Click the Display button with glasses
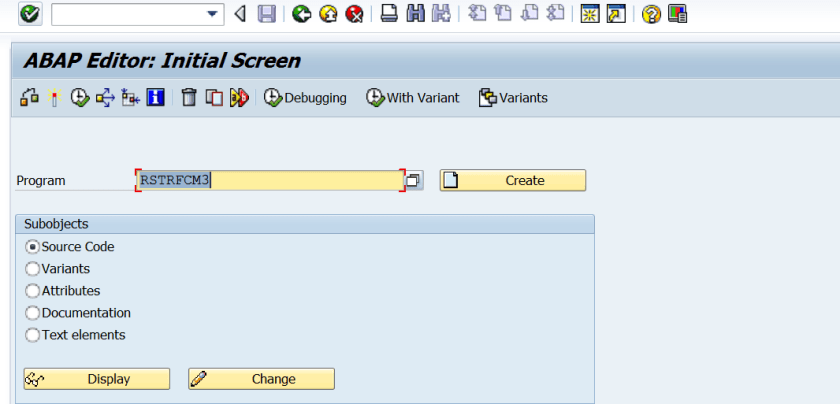This screenshot has width=840, height=404. [x=96, y=379]
